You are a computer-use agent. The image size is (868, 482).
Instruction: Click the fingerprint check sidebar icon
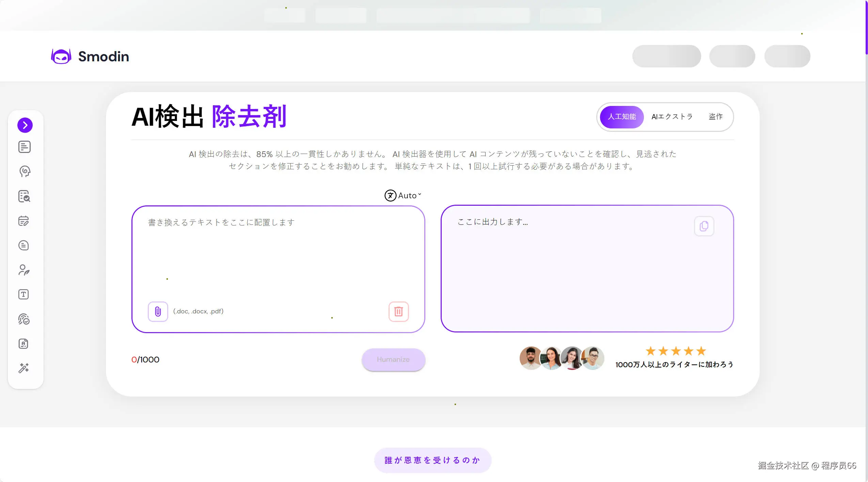[24, 319]
